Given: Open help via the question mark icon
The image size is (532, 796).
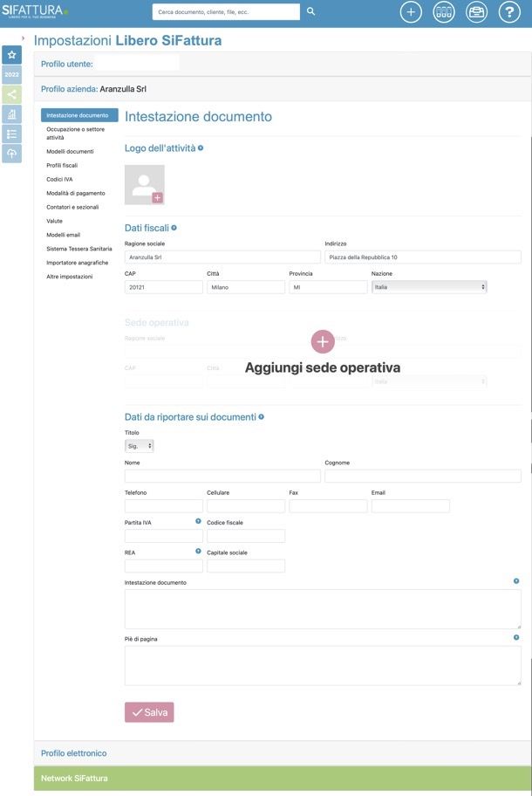Looking at the screenshot, I should tap(509, 12).
